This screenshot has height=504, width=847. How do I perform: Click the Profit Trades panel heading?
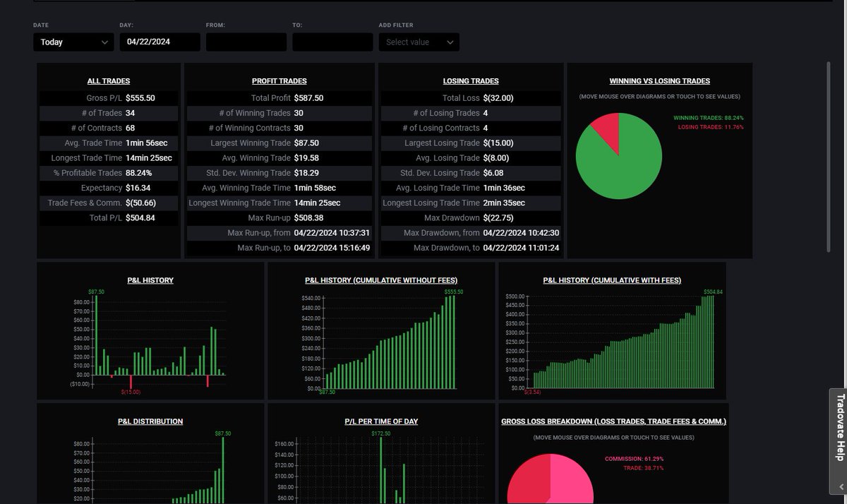[280, 81]
